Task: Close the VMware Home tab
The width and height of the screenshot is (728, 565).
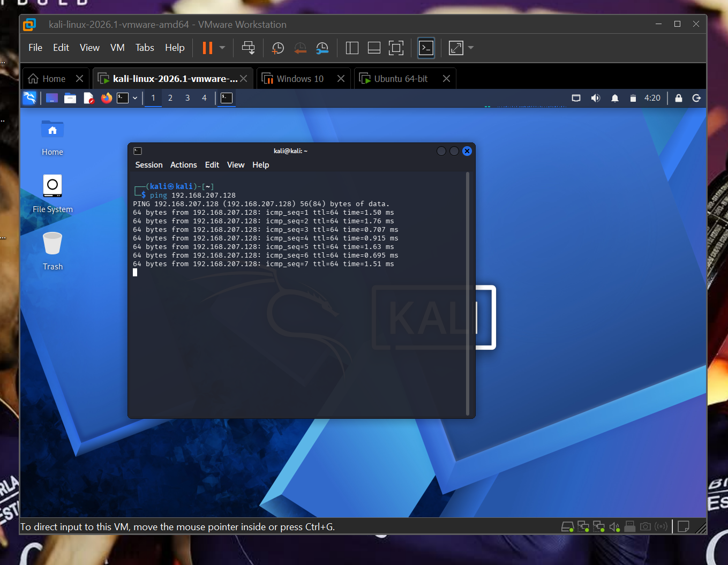Action: click(x=79, y=79)
